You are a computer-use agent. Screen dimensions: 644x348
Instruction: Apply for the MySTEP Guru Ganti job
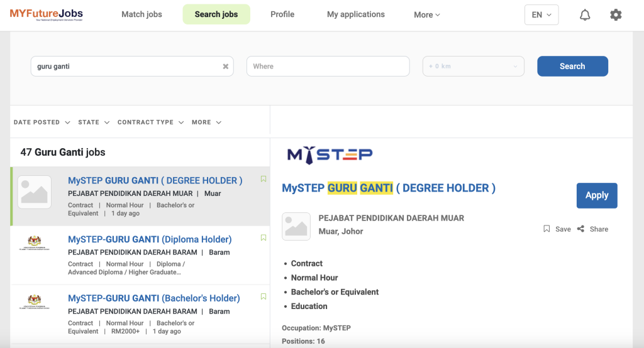[x=596, y=195]
